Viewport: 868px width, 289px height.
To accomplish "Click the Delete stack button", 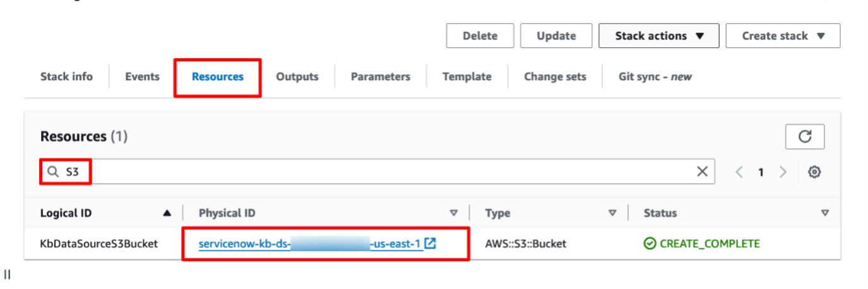I will [480, 36].
